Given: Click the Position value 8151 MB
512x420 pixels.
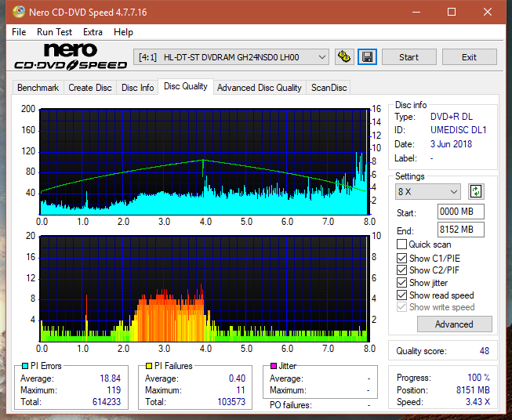Looking at the screenshot, I should (473, 389).
